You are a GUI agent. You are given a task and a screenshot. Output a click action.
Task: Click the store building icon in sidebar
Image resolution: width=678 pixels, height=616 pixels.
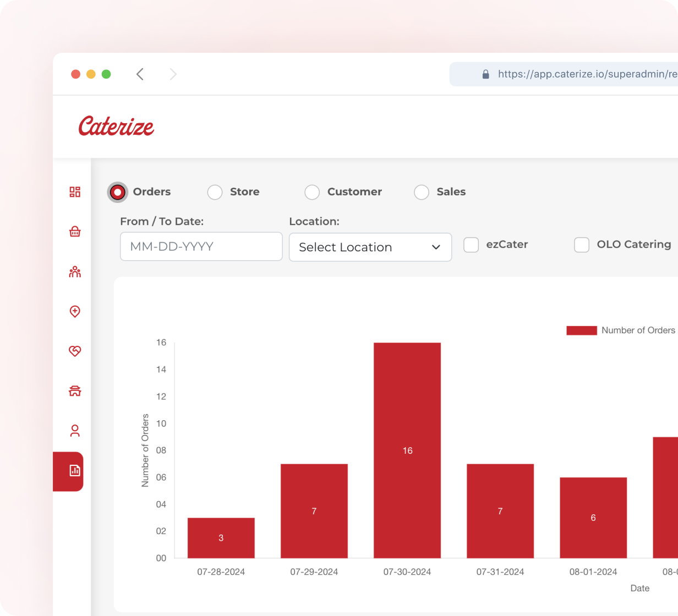(x=75, y=391)
